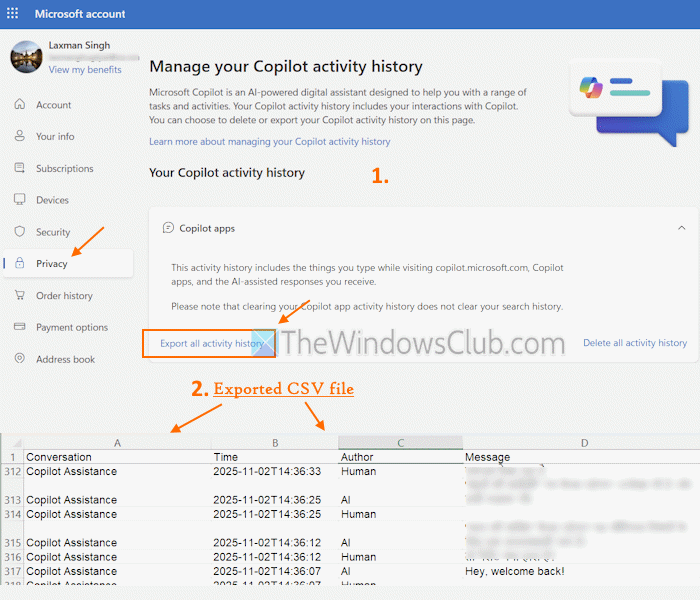Click the Payment options card icon
This screenshot has height=600, width=700.
point(20,326)
